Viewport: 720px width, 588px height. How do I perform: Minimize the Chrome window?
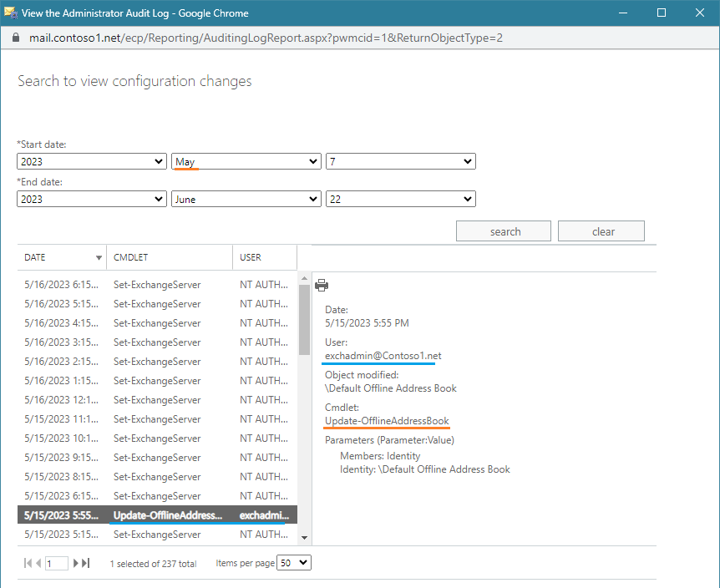click(623, 13)
